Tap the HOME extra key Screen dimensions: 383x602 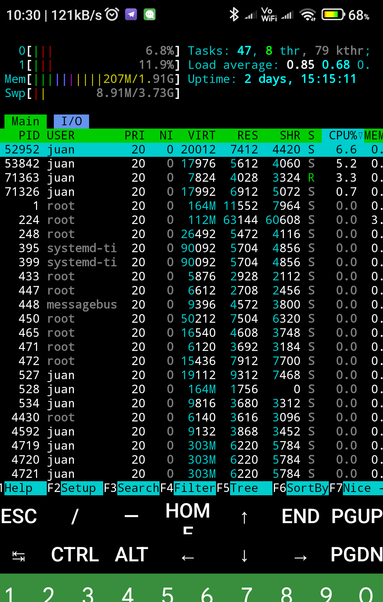pyautogui.click(x=188, y=518)
